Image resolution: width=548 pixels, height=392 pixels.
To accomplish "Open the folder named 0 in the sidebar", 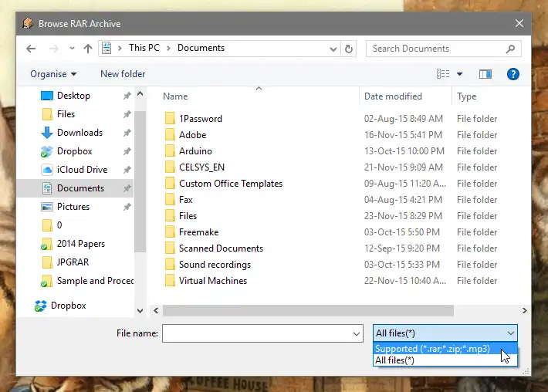I will [x=59, y=225].
